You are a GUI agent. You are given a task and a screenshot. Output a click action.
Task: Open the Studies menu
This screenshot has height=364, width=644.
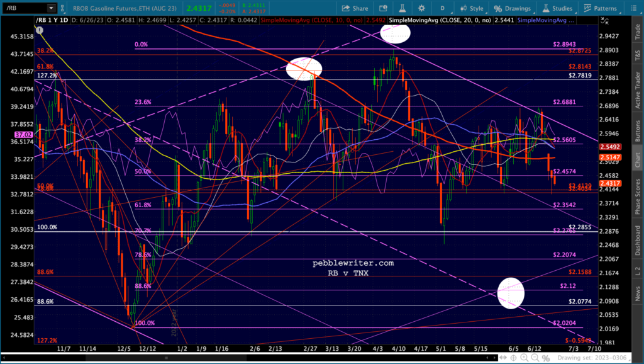pos(557,8)
